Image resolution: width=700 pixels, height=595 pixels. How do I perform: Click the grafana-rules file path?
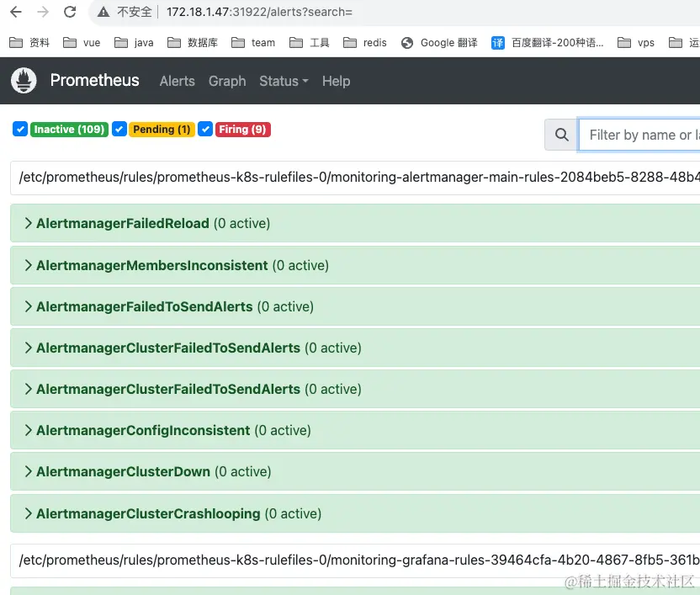359,560
